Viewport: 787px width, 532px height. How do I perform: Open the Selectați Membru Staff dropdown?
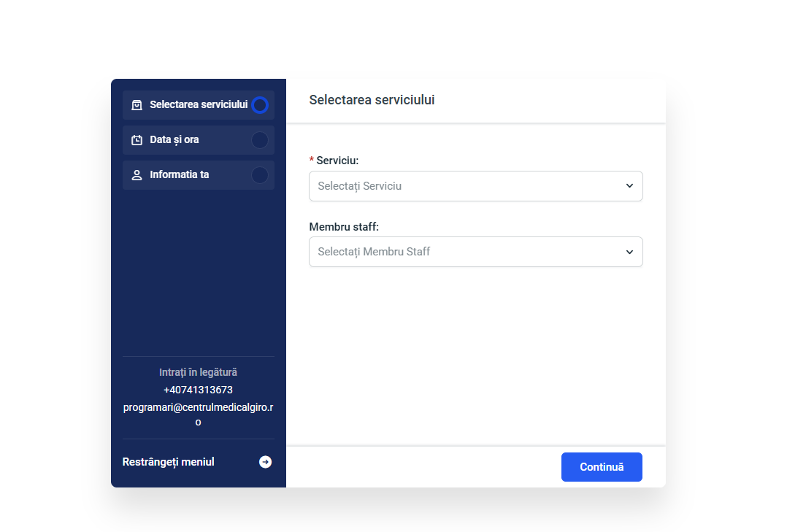tap(476, 252)
